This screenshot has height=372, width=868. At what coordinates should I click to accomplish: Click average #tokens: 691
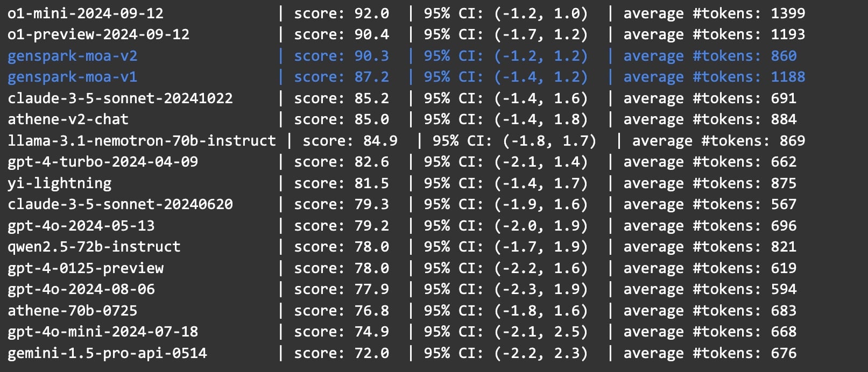point(710,98)
